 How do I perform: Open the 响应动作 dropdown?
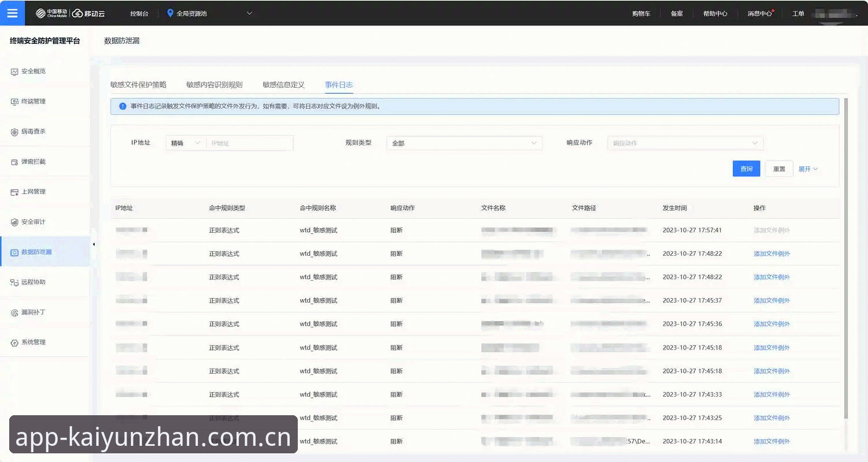click(x=685, y=143)
